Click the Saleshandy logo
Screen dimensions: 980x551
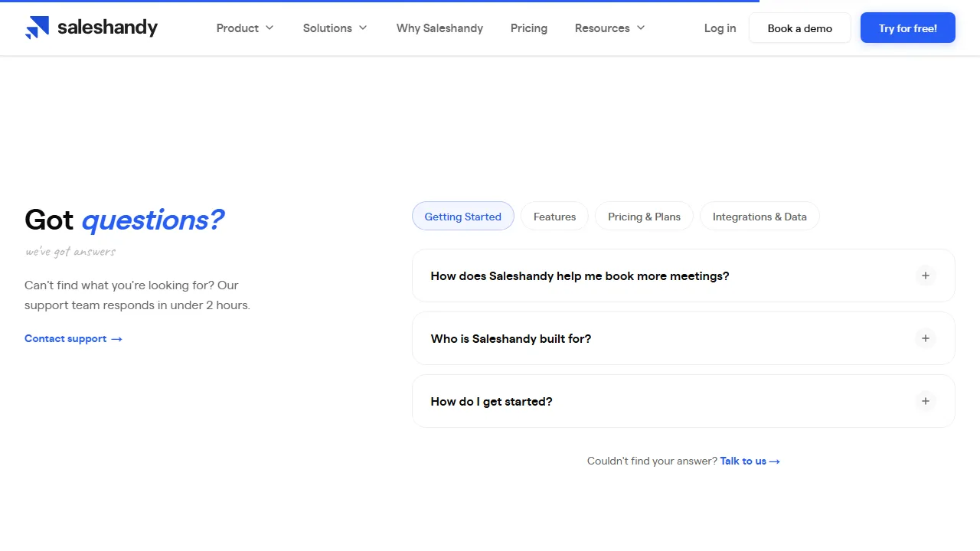91,28
